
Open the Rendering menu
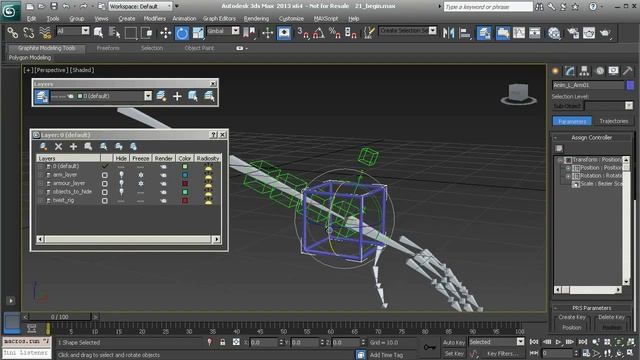[256, 19]
